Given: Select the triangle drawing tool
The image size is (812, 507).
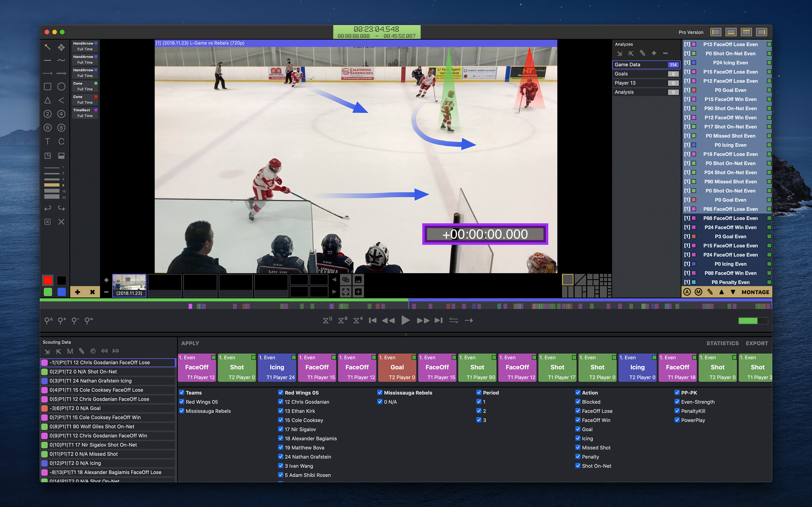Looking at the screenshot, I should pos(48,100).
